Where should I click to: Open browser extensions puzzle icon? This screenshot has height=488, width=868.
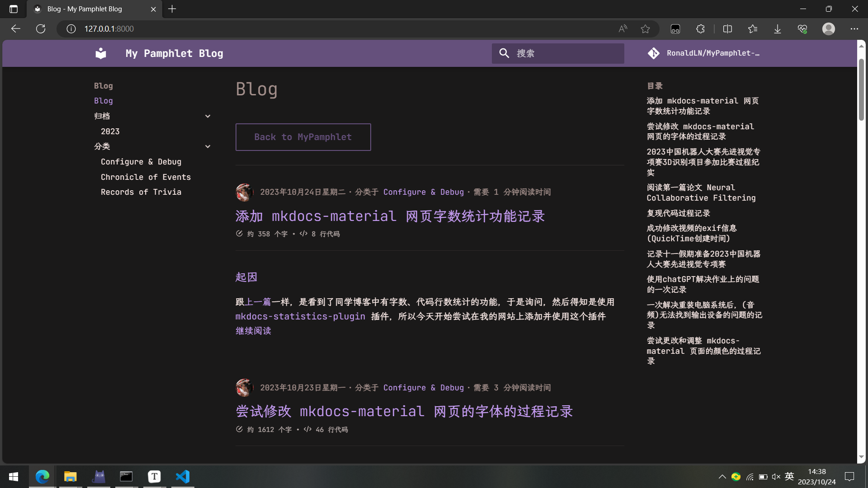pyautogui.click(x=700, y=29)
